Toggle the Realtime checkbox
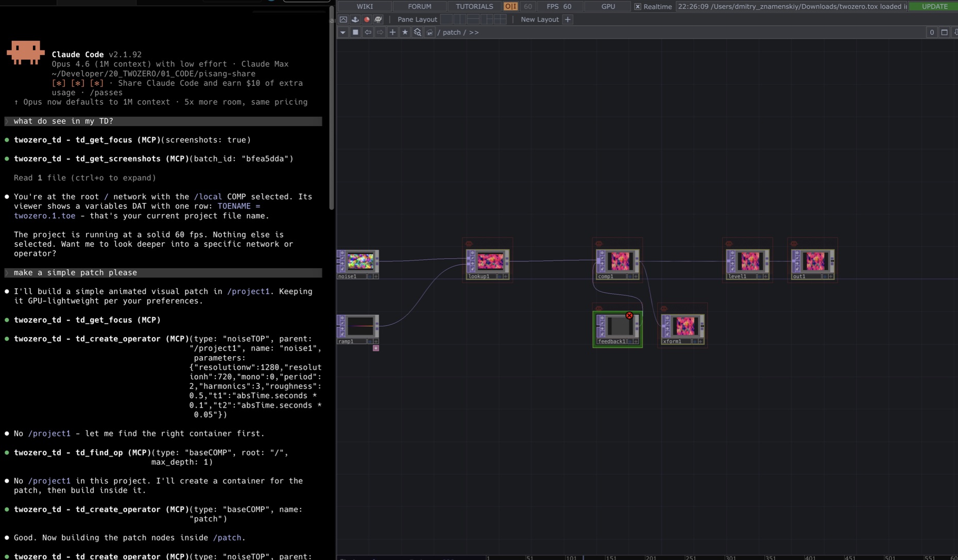This screenshot has height=560, width=958. (x=638, y=7)
